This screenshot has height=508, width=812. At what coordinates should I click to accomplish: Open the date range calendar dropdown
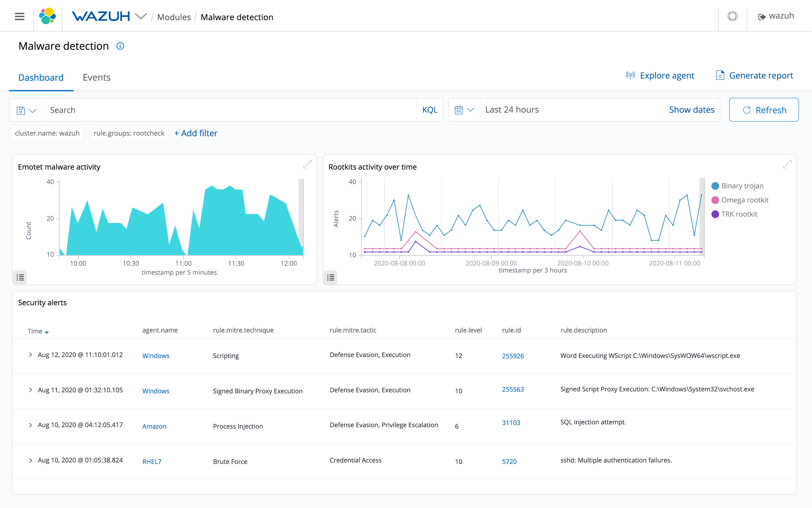(464, 109)
